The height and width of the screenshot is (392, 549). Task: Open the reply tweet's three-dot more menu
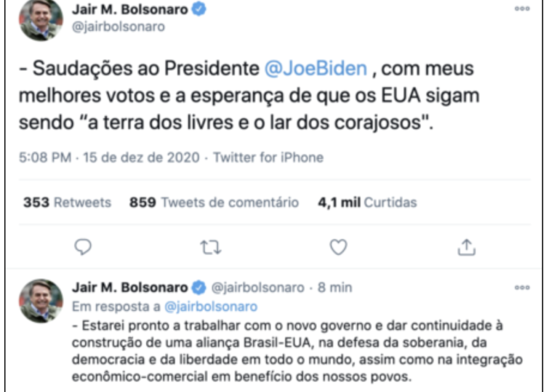(522, 287)
